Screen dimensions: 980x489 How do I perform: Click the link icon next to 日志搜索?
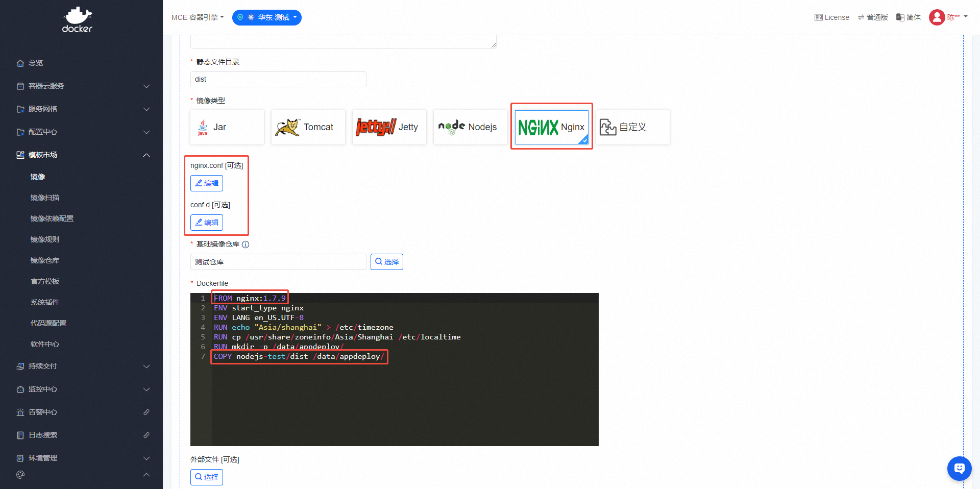(146, 435)
